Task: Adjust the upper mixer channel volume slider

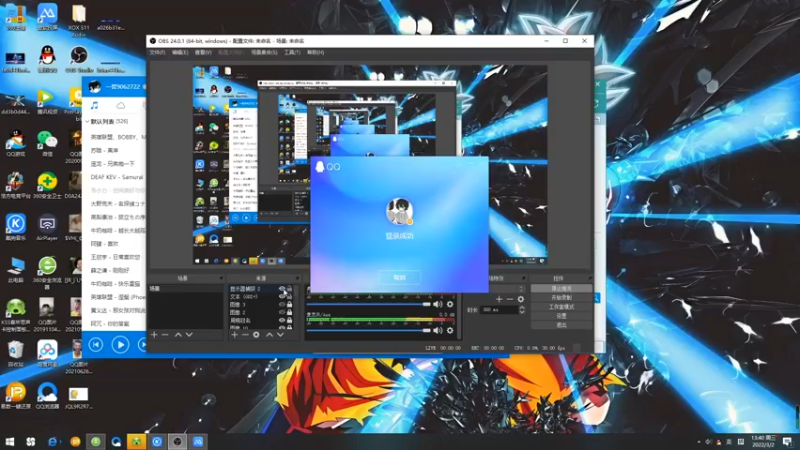Action: 369,304
